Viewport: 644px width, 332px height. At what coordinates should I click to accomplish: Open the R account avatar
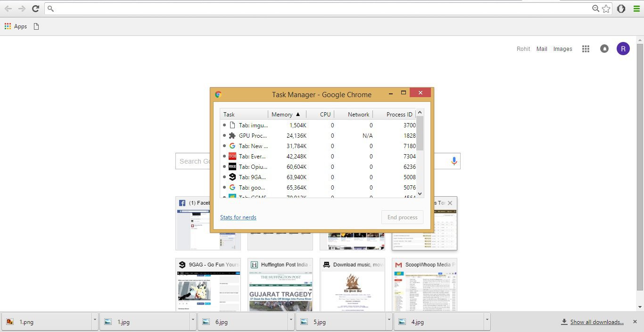pyautogui.click(x=623, y=49)
